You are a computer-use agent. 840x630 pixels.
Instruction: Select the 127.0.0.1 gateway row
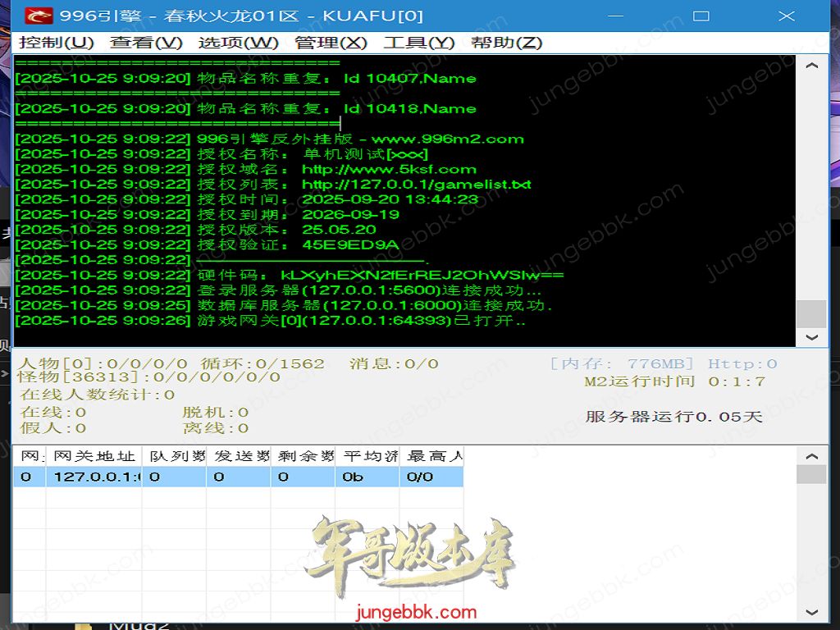(x=97, y=477)
